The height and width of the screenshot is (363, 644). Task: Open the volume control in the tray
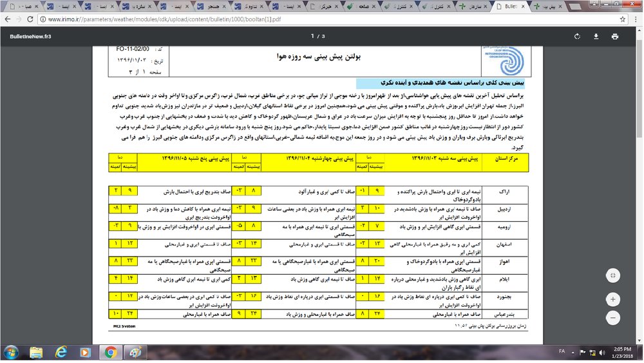[602, 353]
